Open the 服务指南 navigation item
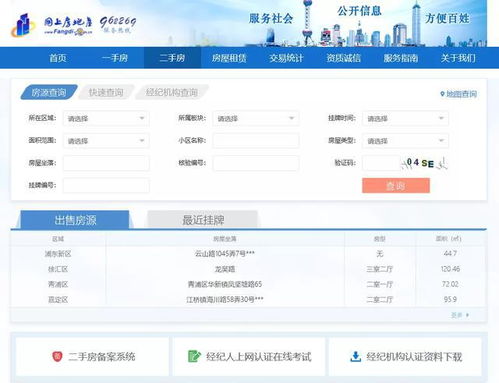This screenshot has width=499, height=383. pos(401,58)
